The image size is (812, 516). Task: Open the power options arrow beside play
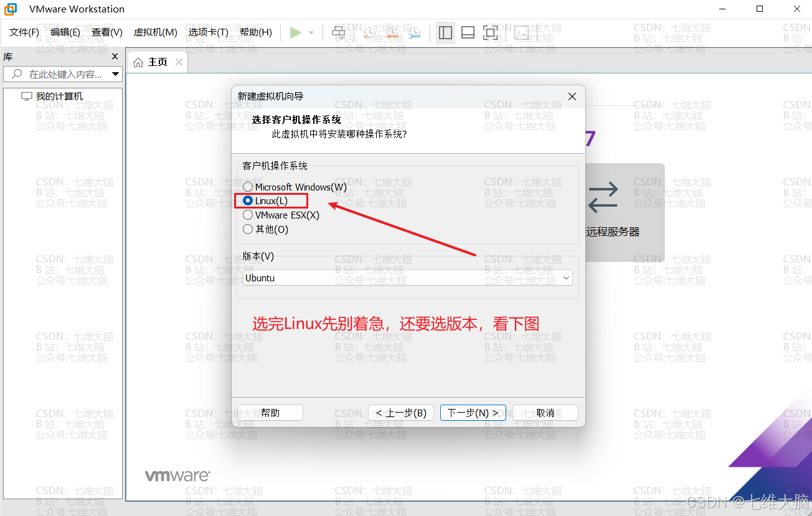click(311, 32)
